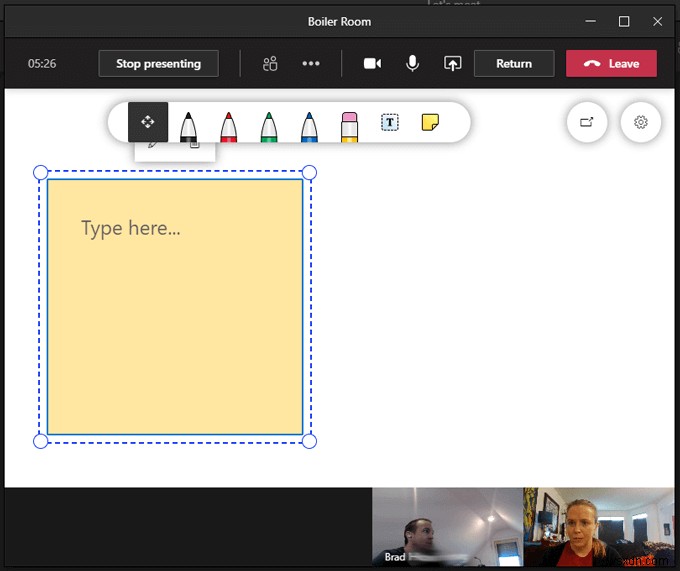
Task: Select the woman's video thumbnail
Action: pos(598,527)
